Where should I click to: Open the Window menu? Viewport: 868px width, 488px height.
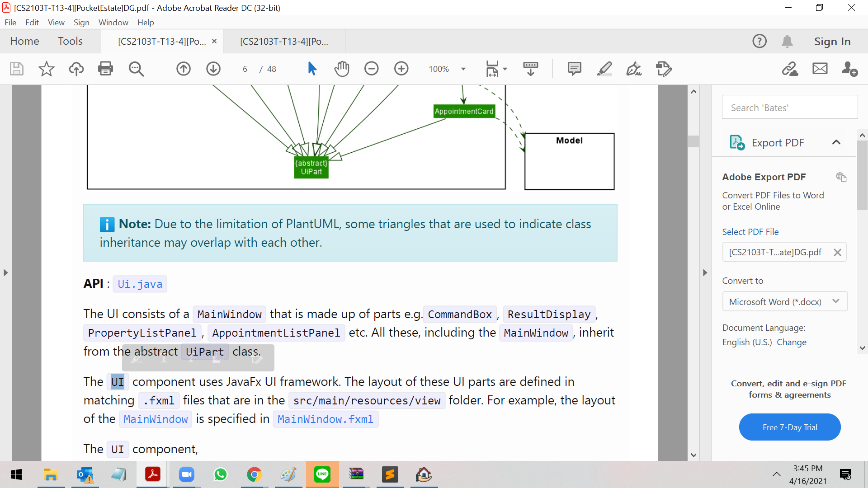click(113, 23)
